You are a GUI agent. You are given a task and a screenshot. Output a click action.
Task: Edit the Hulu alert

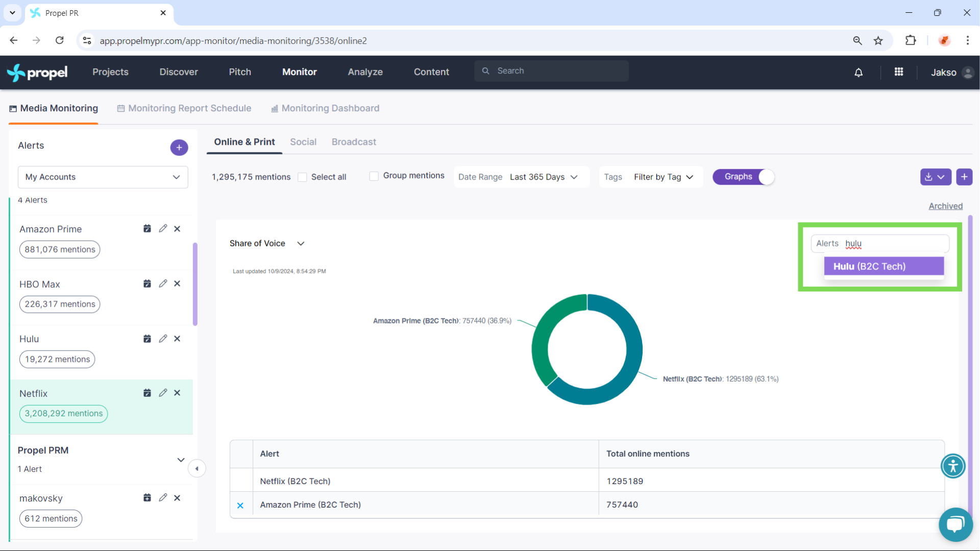click(x=163, y=338)
